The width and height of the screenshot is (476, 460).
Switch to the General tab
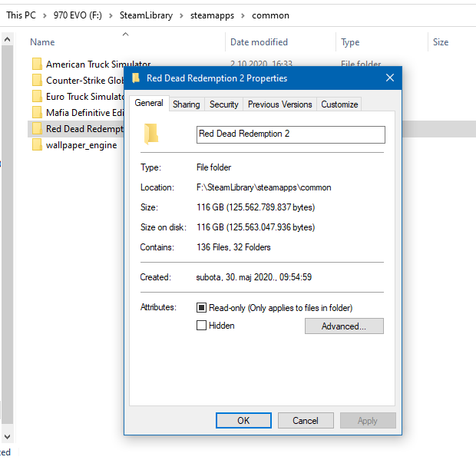tap(149, 103)
